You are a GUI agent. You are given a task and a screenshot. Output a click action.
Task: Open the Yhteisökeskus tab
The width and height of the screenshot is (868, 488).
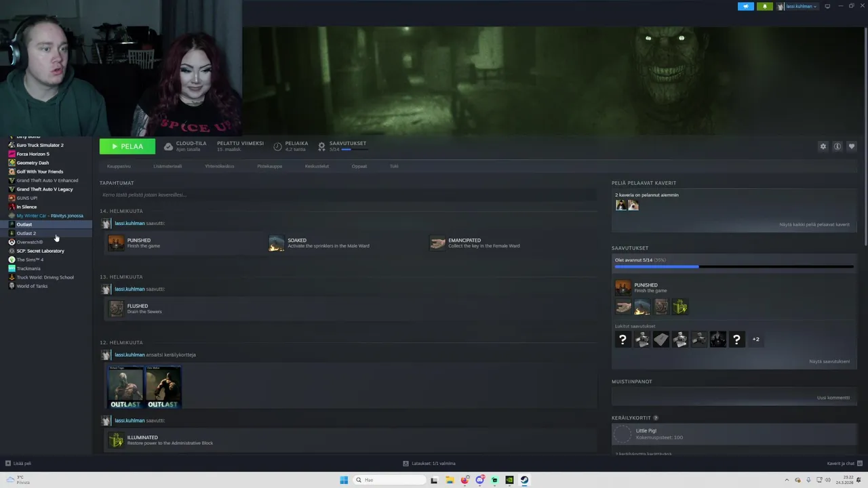220,166
